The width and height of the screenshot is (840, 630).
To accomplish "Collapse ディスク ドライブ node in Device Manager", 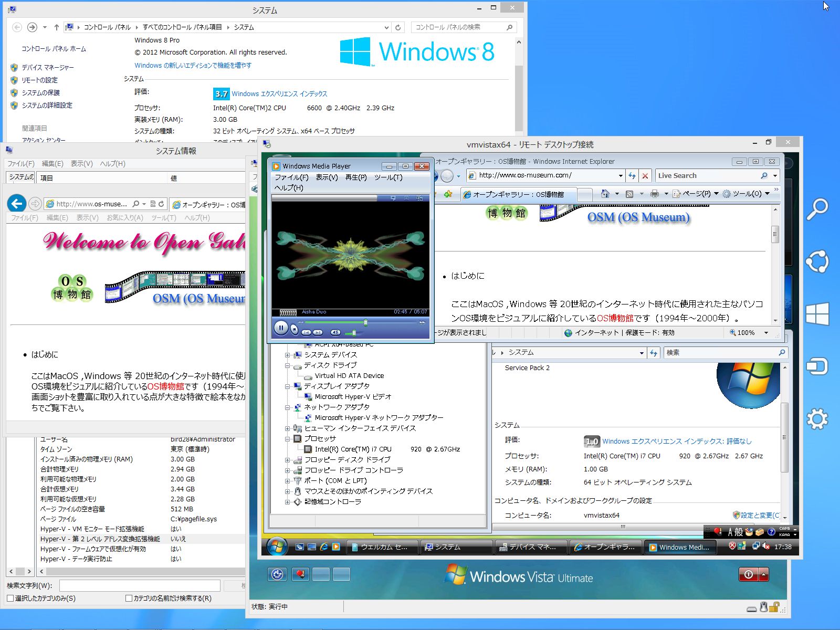I will 287,365.
